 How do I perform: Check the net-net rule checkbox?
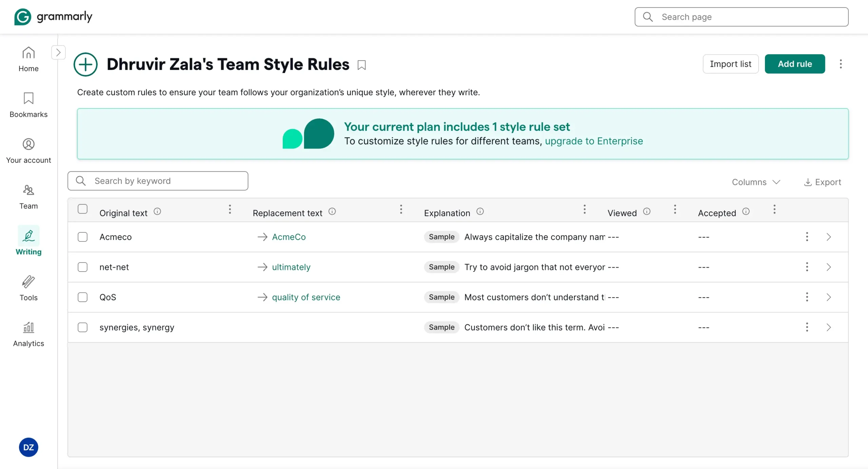coord(82,267)
